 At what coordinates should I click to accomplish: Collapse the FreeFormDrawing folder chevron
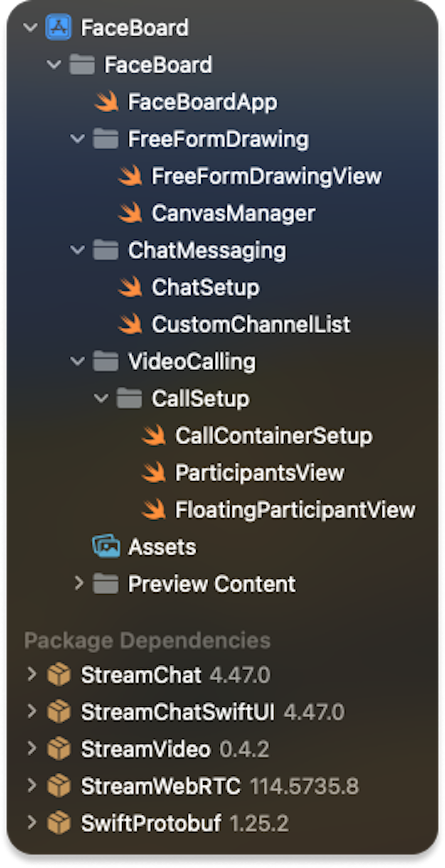pos(78,139)
